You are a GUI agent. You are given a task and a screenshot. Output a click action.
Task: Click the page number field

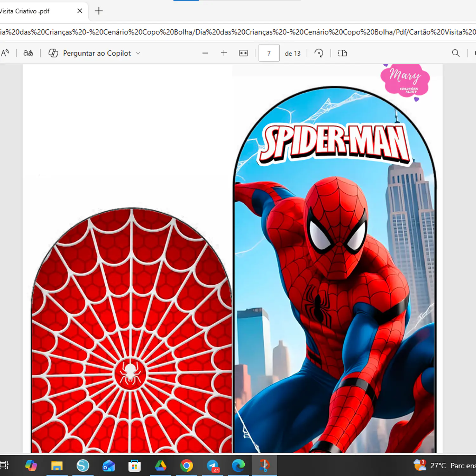coord(269,53)
